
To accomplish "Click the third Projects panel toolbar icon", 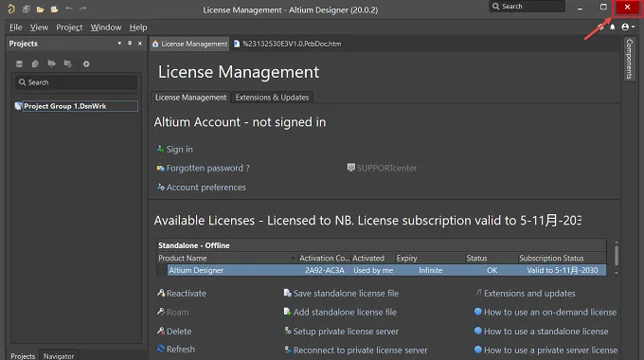I will 51,63.
